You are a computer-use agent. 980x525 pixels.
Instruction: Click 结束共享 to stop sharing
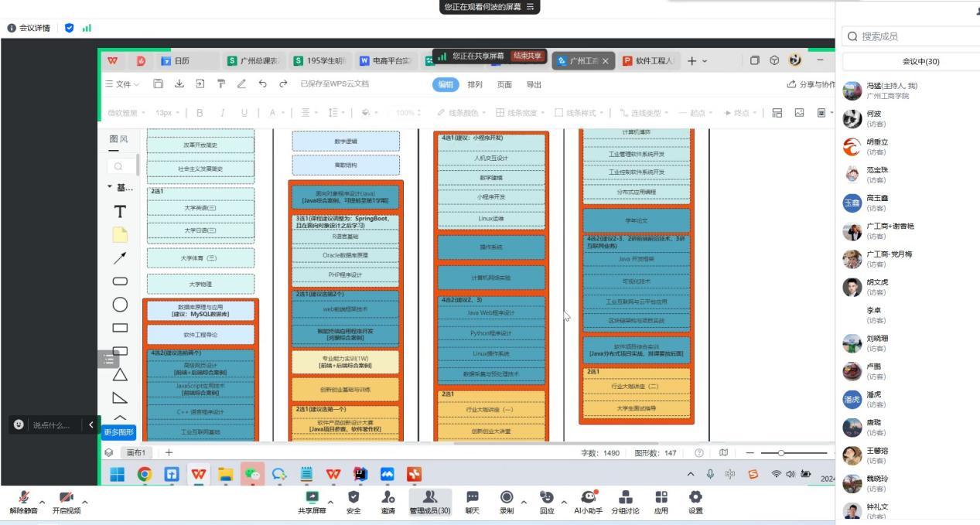[x=528, y=56]
